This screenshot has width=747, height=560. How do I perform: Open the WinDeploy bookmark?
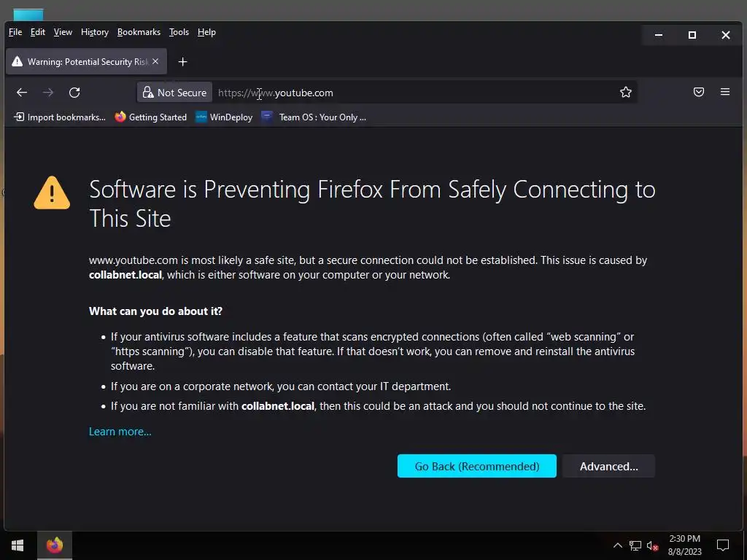click(224, 117)
